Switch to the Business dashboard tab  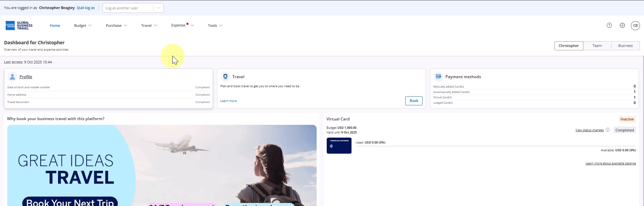pos(625,46)
